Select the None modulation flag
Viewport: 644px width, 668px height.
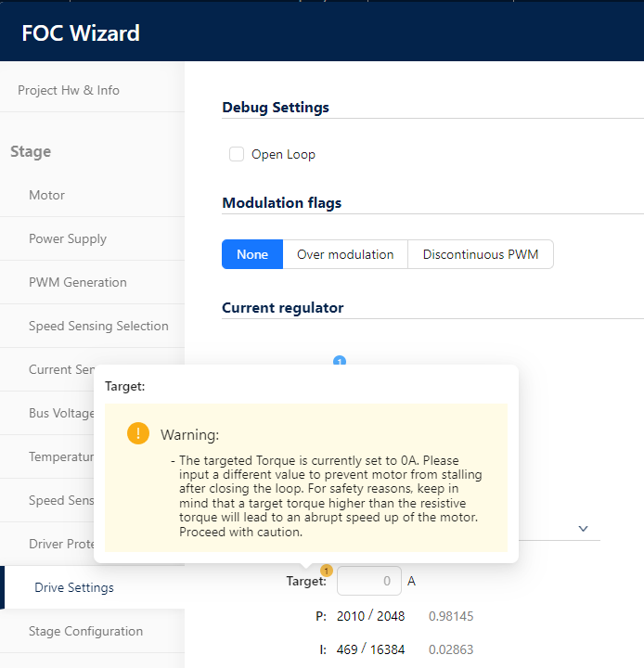(x=252, y=254)
